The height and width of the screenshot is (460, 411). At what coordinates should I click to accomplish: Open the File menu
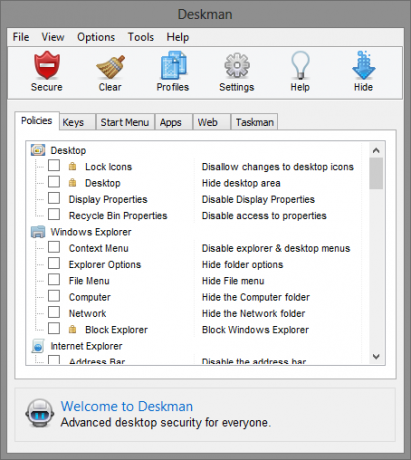[21, 37]
